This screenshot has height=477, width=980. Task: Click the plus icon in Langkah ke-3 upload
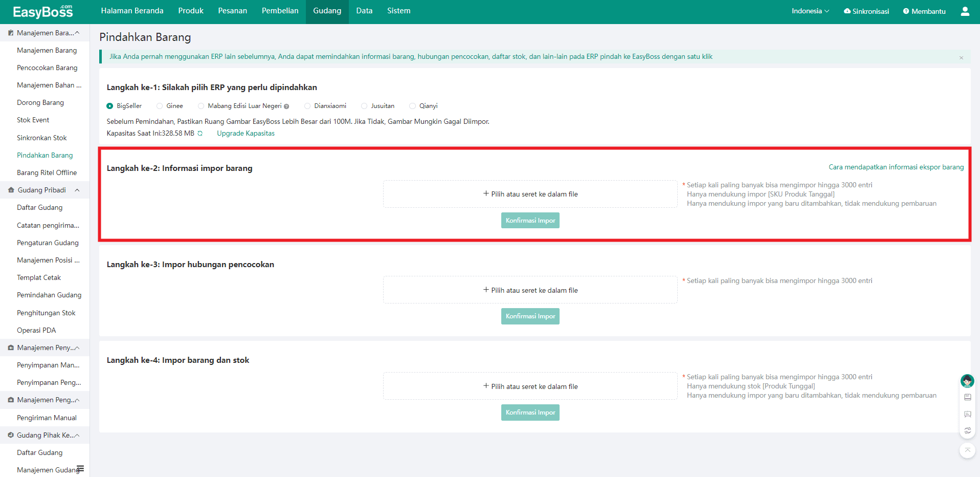486,290
